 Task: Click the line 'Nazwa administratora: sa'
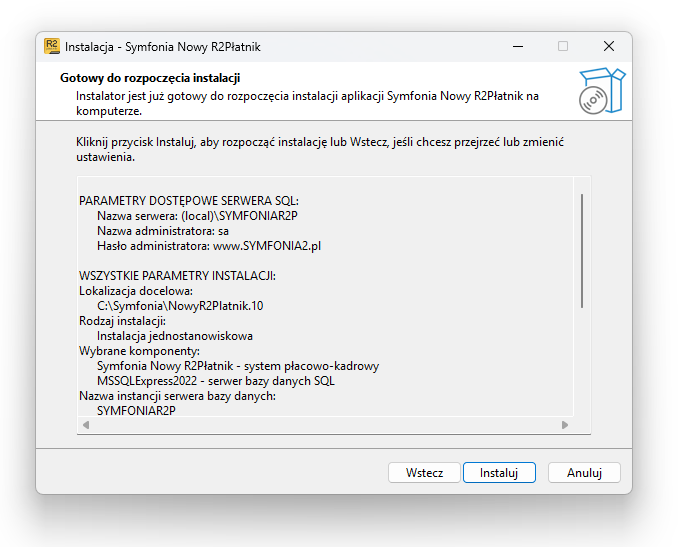[163, 231]
